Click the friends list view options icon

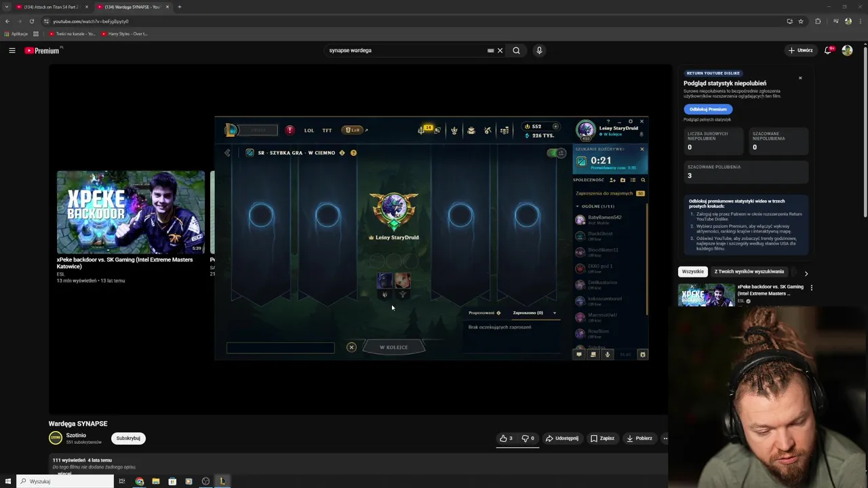pos(633,180)
